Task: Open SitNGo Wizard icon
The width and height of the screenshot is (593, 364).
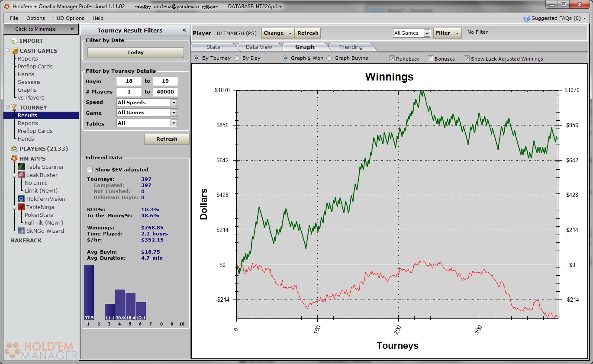Action: click(21, 231)
